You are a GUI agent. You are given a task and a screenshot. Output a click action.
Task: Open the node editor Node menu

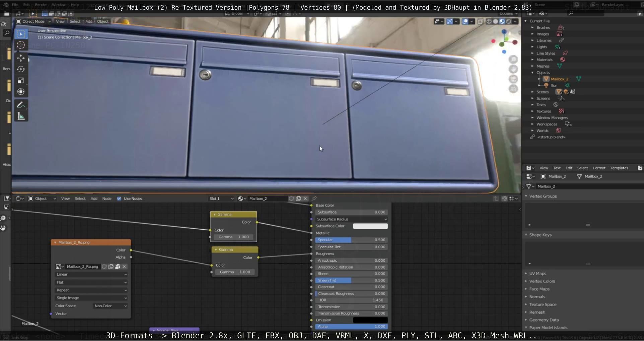[107, 198]
